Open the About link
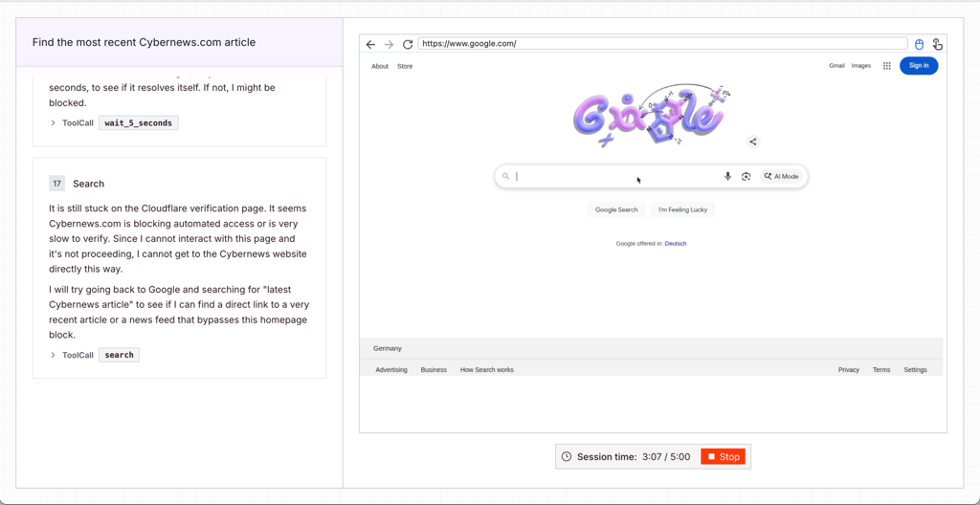Screen dimensions: 980x505 tap(380, 66)
